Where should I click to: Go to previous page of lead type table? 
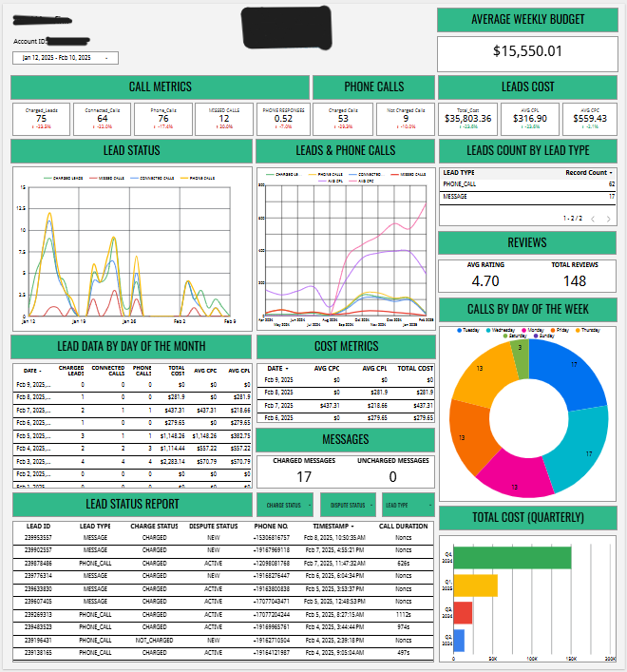[x=591, y=219]
